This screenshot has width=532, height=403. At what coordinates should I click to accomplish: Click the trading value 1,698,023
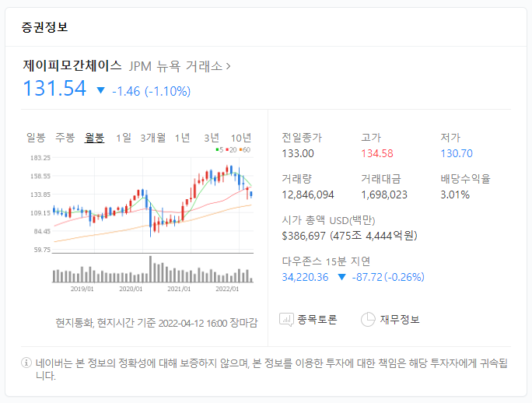coord(384,194)
